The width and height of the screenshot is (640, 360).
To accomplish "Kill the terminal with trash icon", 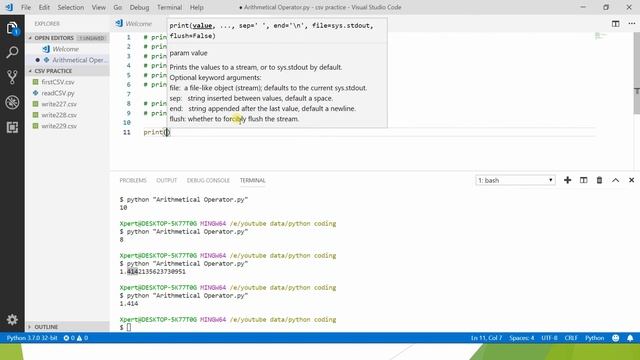I will [599, 180].
